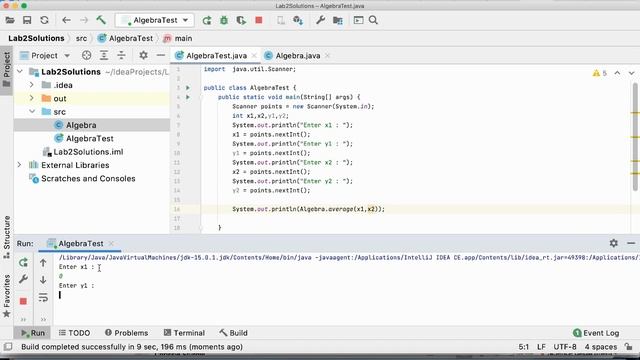Screen dimensions: 640x360
Task: Open TODO tool window
Action: pos(74,333)
